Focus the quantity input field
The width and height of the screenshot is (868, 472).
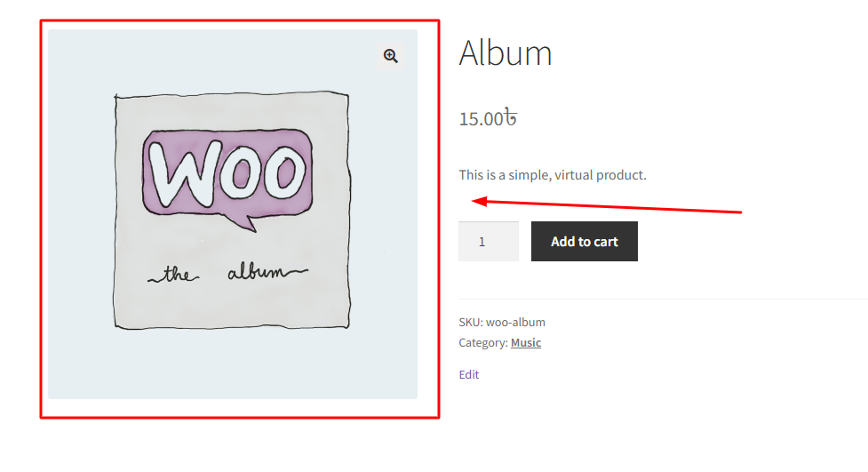click(x=488, y=241)
